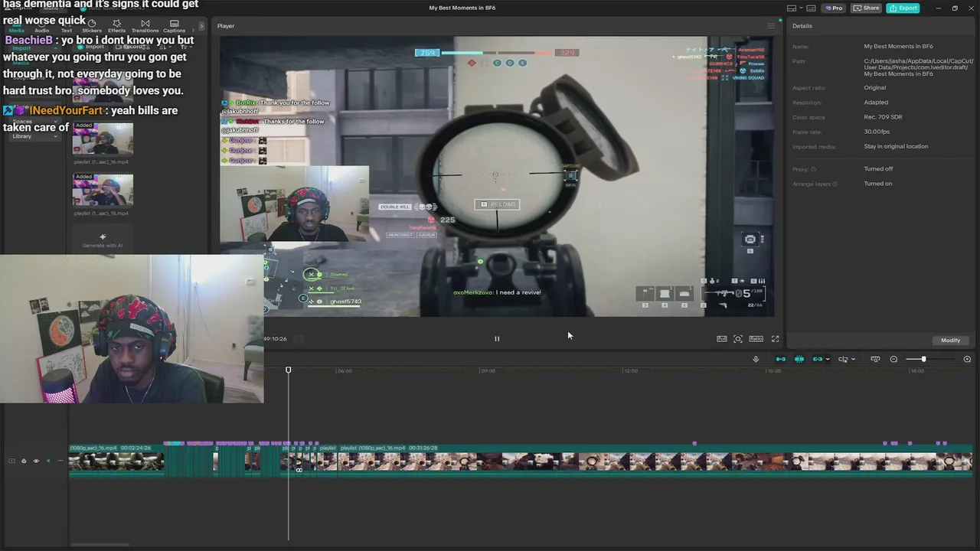Click the project title 'My Best Moments in BF6'
Image resolution: width=980 pixels, height=551 pixels.
coord(462,8)
